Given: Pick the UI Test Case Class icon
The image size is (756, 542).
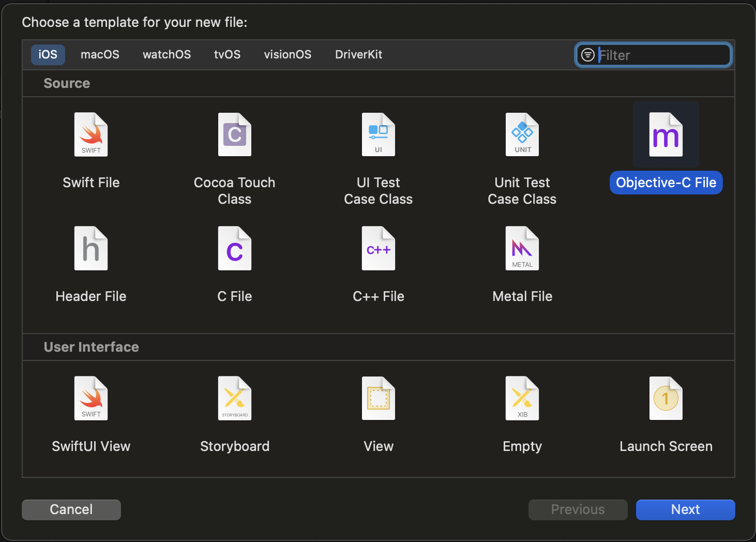Looking at the screenshot, I should (x=379, y=134).
